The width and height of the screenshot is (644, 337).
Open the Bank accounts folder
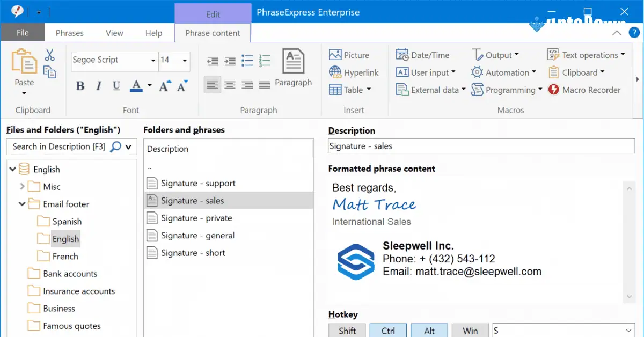point(69,274)
